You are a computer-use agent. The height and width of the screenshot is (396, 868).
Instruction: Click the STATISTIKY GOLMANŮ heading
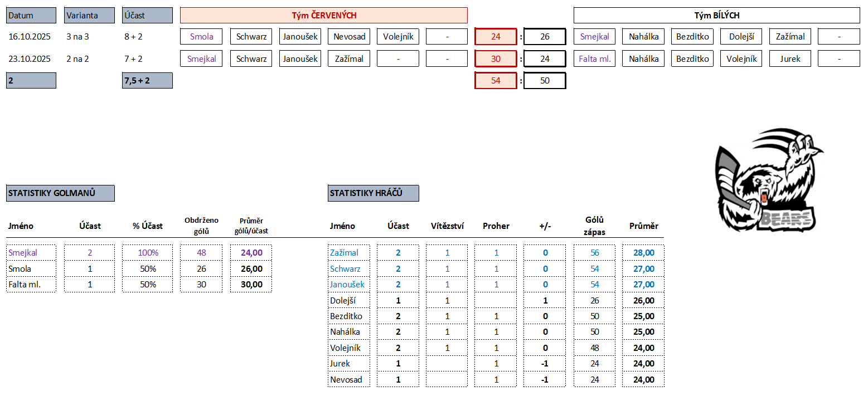pos(60,193)
